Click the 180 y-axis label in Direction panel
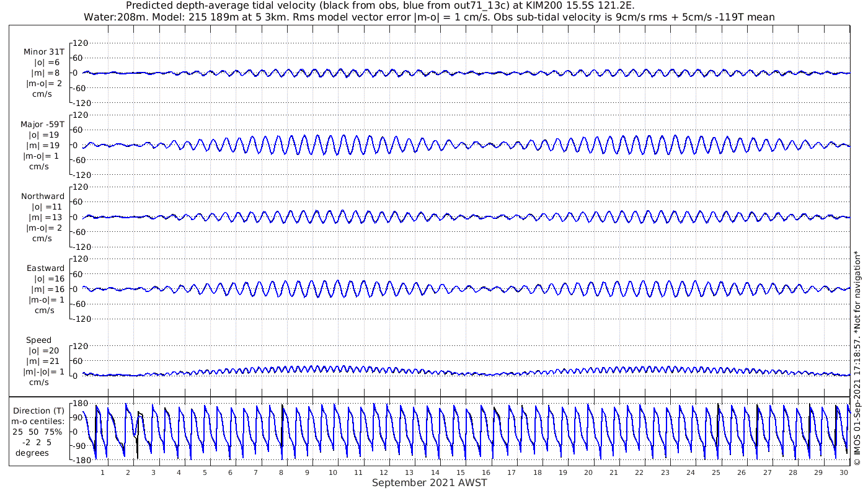Image resolution: width=868 pixels, height=496 pixels. pyautogui.click(x=80, y=403)
